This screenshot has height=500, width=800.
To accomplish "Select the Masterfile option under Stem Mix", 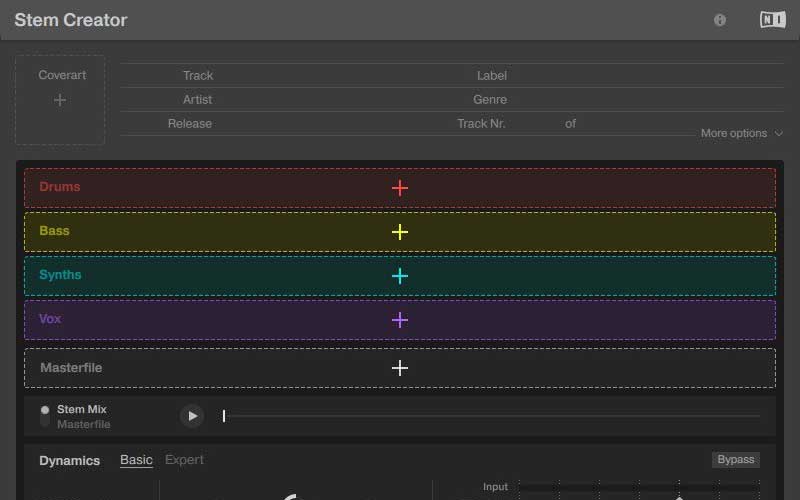I will tap(84, 424).
